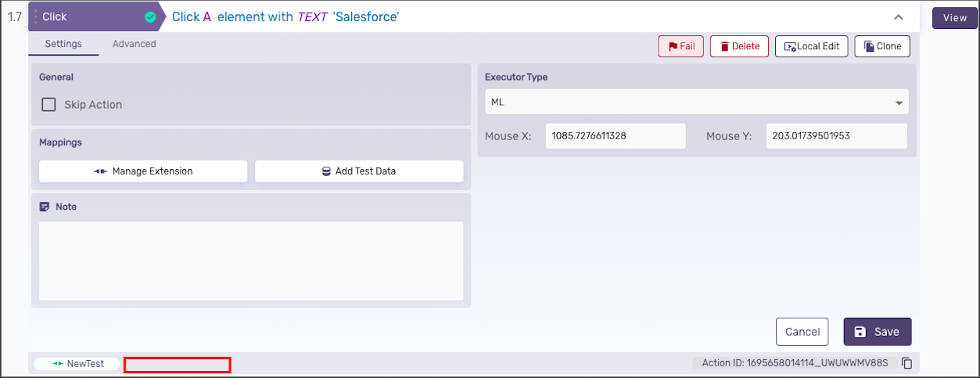
Task: Click the green checkmark status icon
Action: (x=150, y=16)
